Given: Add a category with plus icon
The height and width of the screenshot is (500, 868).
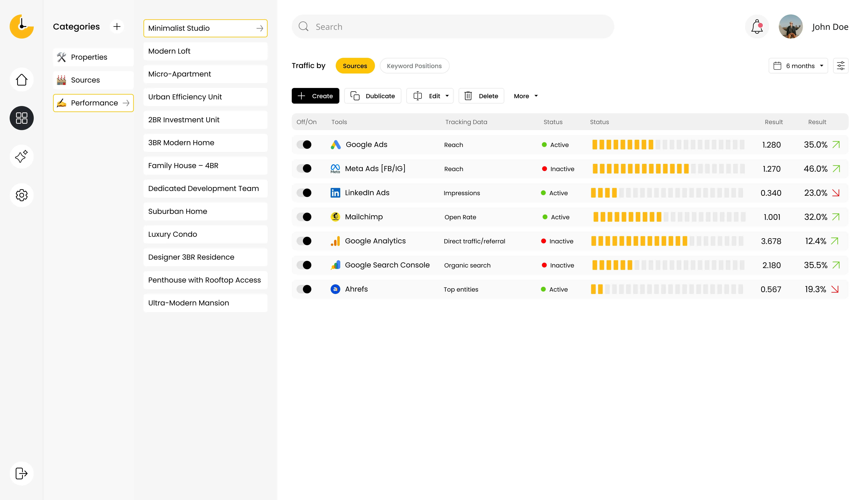Looking at the screenshot, I should (117, 27).
